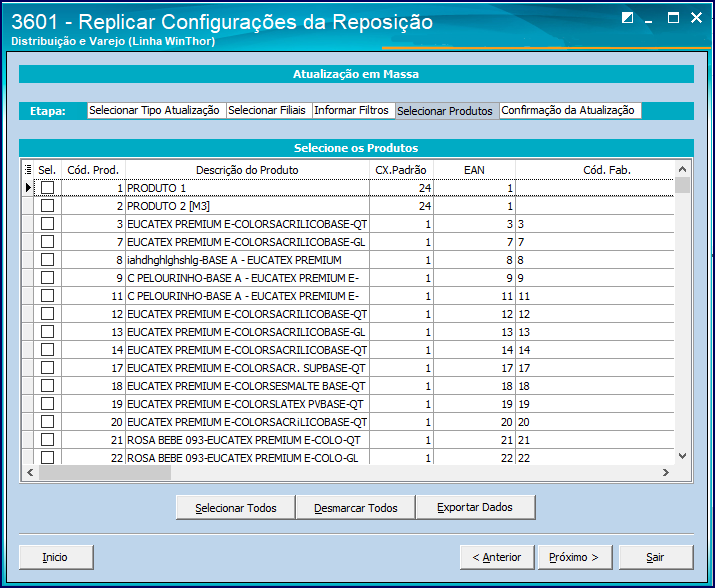Click iahdhghlghshlg-BASE A description cell
Screen dimensions: 715x588
[247, 260]
